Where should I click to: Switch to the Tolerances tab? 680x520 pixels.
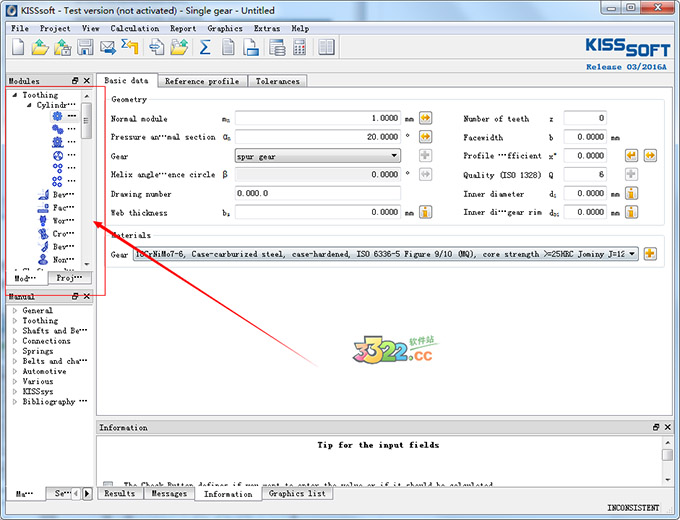click(x=278, y=81)
